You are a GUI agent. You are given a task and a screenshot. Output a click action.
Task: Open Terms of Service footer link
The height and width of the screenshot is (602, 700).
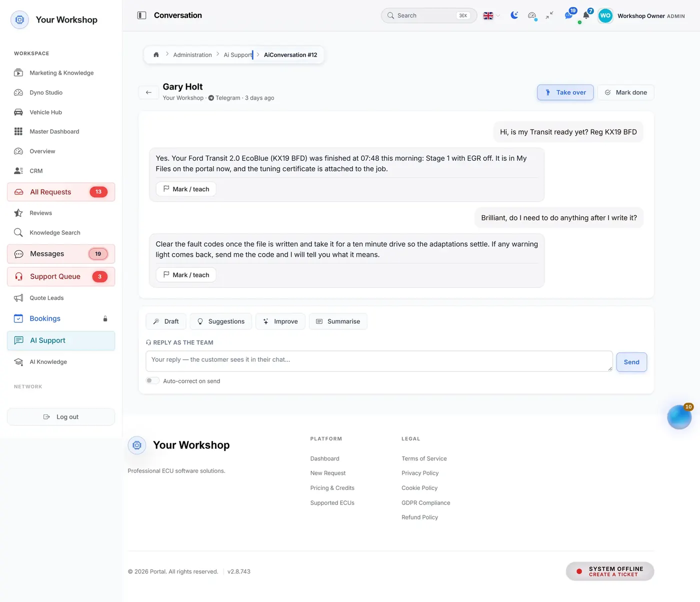[424, 458]
